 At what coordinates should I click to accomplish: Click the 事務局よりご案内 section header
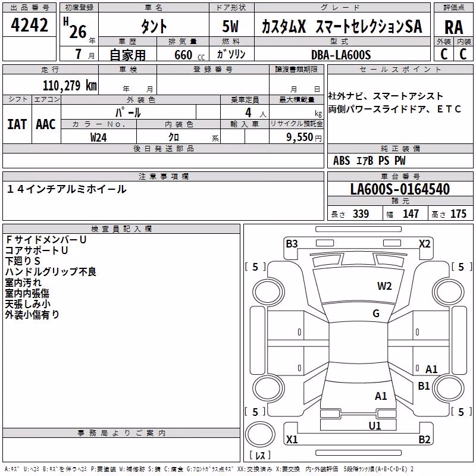[x=121, y=433]
